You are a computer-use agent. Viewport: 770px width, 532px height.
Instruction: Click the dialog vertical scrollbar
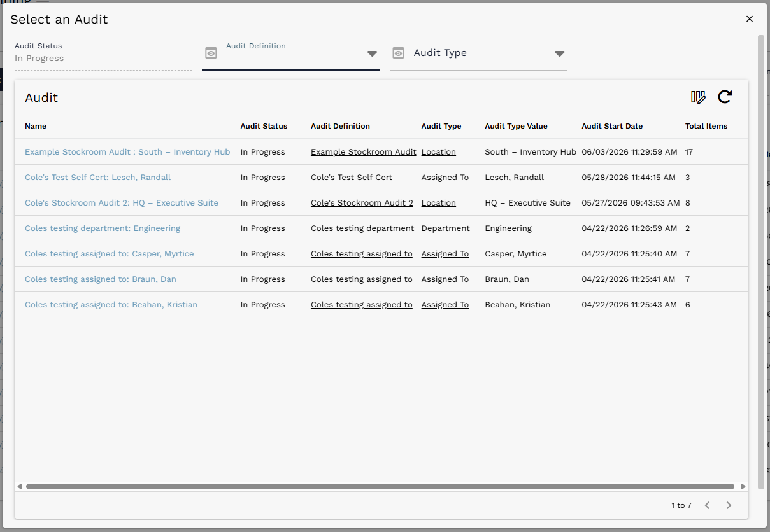coord(761,262)
